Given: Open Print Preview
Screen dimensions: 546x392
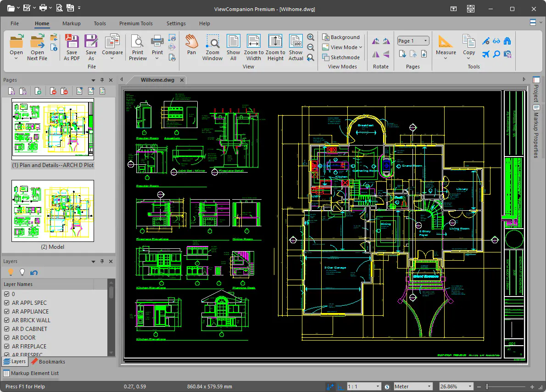Looking at the screenshot, I should pyautogui.click(x=138, y=47).
